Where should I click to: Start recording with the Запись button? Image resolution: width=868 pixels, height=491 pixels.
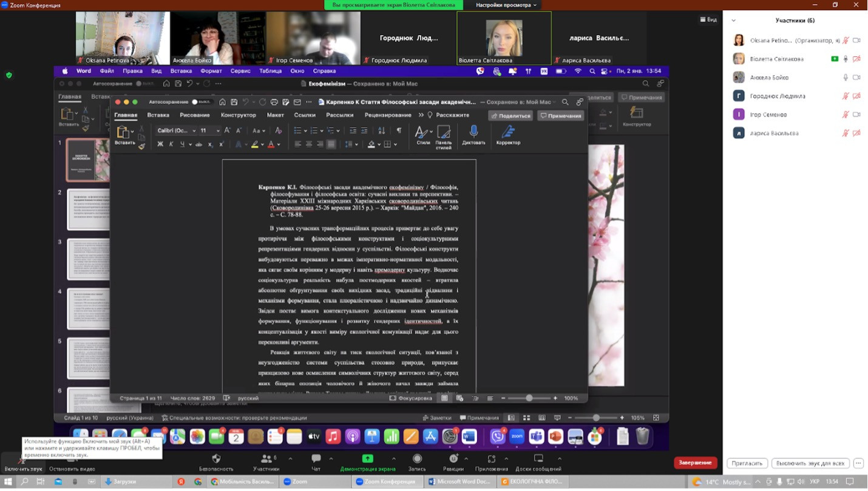(417, 459)
